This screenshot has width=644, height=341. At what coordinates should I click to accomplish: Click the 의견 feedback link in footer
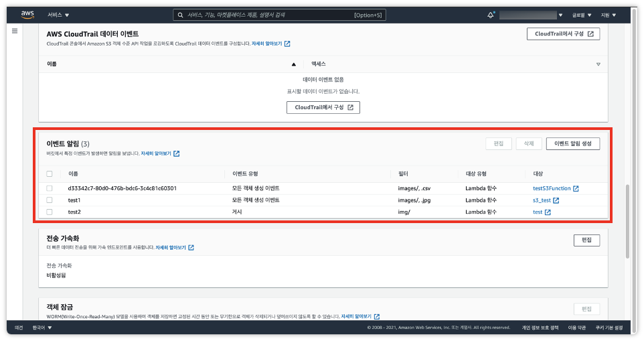pos(19,328)
